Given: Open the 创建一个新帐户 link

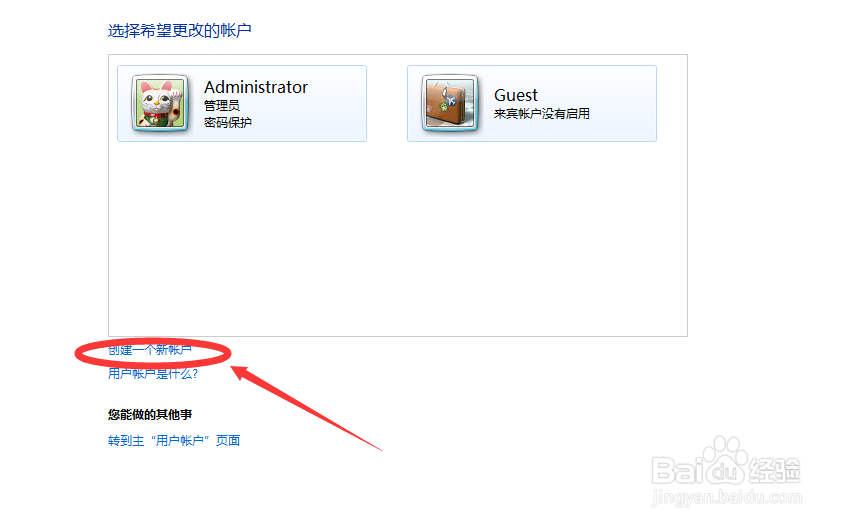Looking at the screenshot, I should coord(150,350).
